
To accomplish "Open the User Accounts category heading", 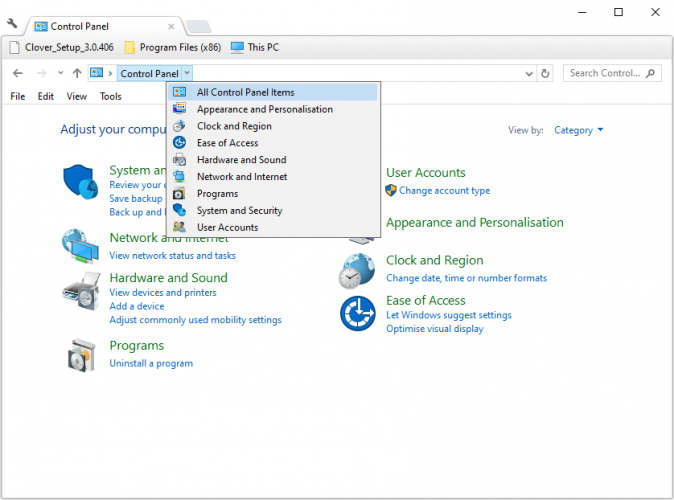I will coord(426,172).
